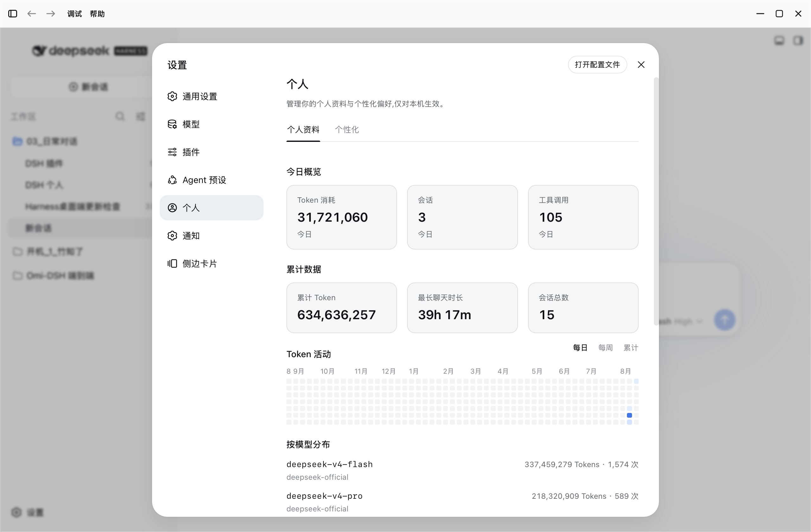Open the 侧边卡片 settings section
This screenshot has height=532, width=811.
pyautogui.click(x=211, y=263)
